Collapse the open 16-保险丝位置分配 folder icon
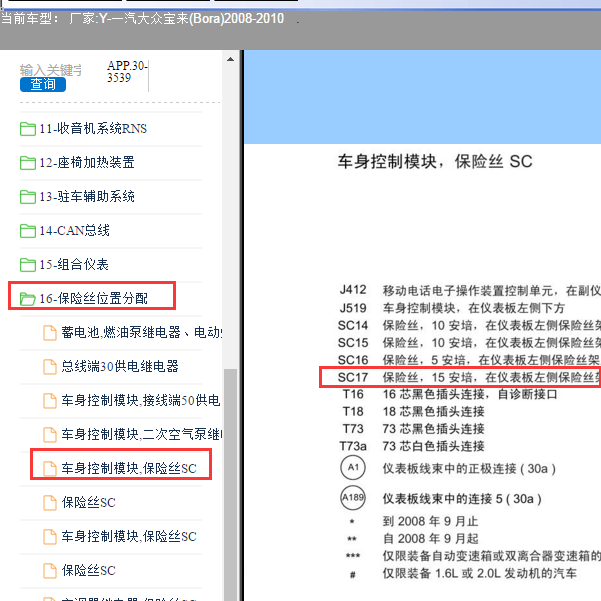The height and width of the screenshot is (601, 601). point(28,299)
